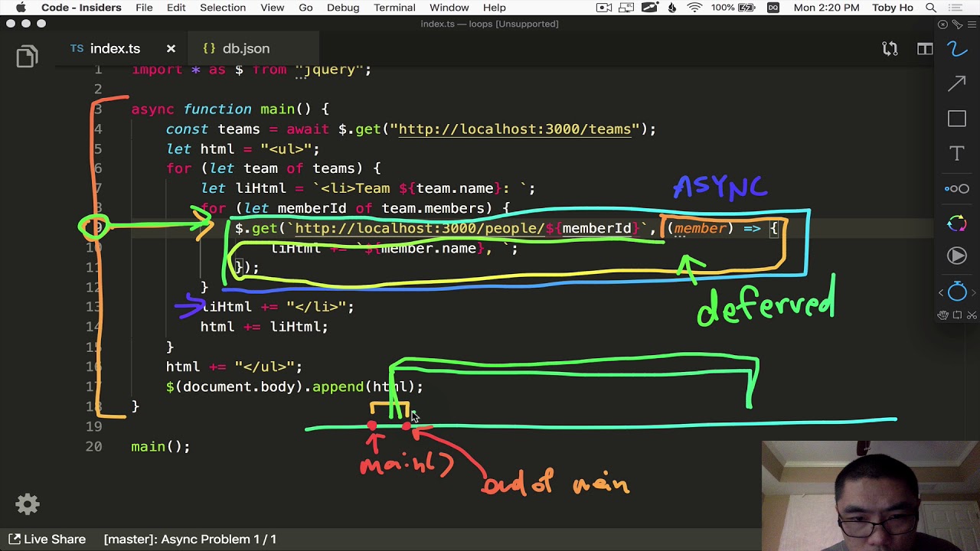The width and height of the screenshot is (980, 551).
Task: Select the rectangle shape tool
Action: (x=957, y=119)
